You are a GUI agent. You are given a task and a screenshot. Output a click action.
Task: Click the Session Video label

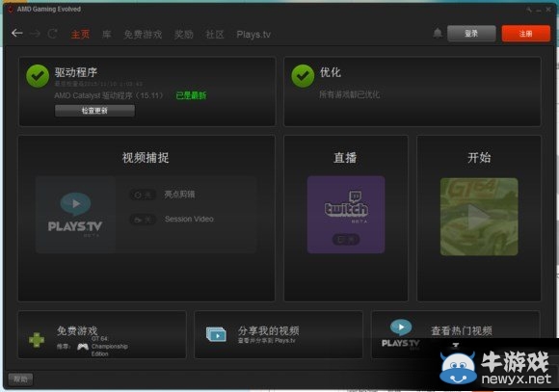[x=189, y=219]
